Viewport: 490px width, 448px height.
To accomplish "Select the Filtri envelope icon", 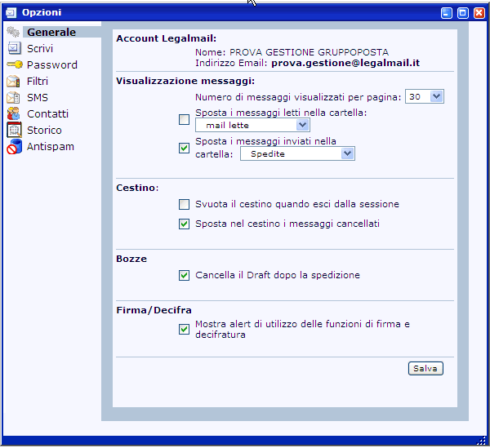I will pyautogui.click(x=13, y=82).
